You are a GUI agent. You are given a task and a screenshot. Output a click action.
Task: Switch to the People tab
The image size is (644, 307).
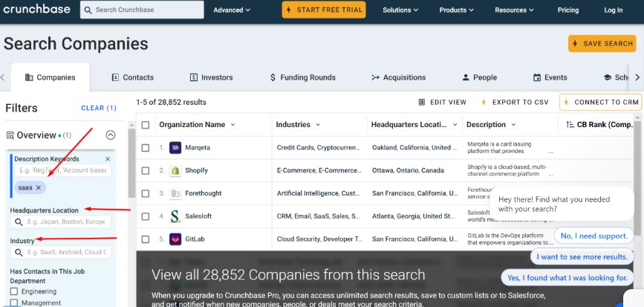tap(479, 77)
